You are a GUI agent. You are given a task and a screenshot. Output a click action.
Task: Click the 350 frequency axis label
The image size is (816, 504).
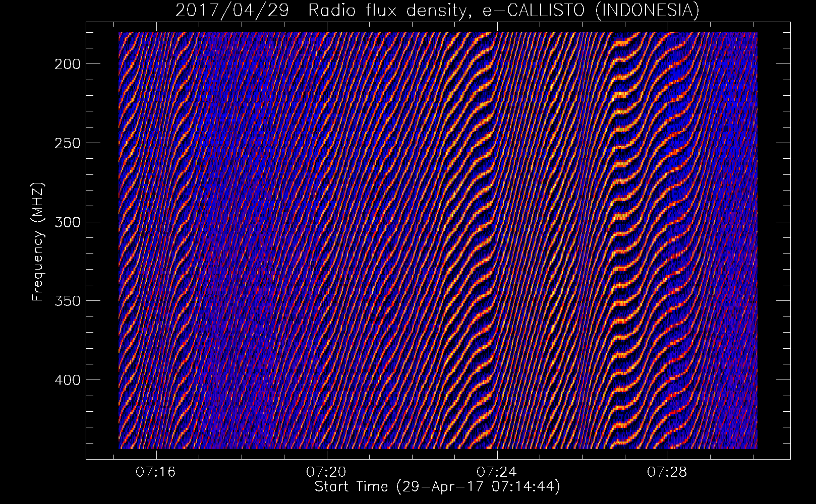tap(67, 301)
